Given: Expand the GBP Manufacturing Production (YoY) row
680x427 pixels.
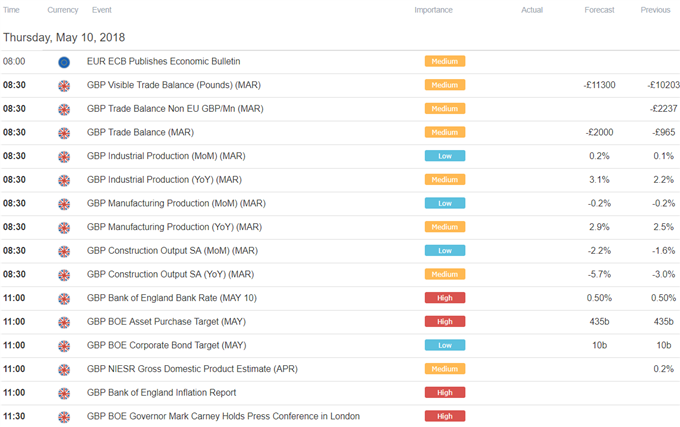Looking at the screenshot, I should click(340, 227).
